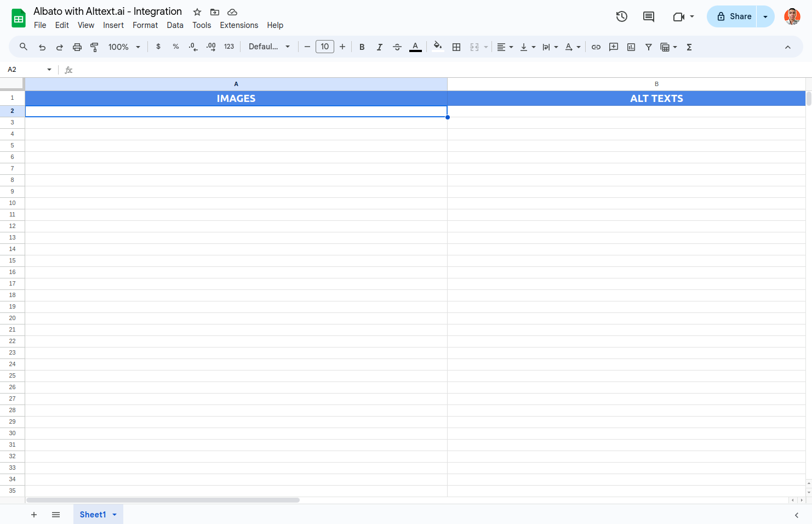Viewport: 812px width, 524px height.
Task: Toggle bold formatting
Action: pyautogui.click(x=362, y=47)
